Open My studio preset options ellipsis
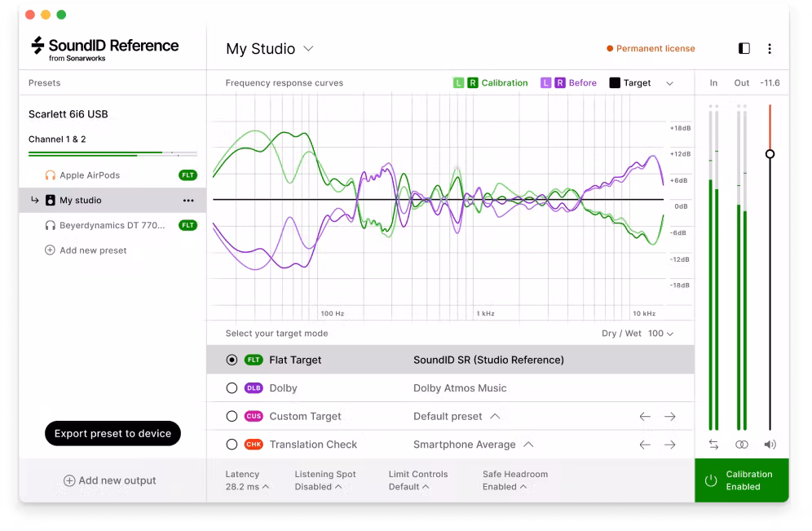Image resolution: width=812 pixels, height=531 pixels. (x=188, y=201)
